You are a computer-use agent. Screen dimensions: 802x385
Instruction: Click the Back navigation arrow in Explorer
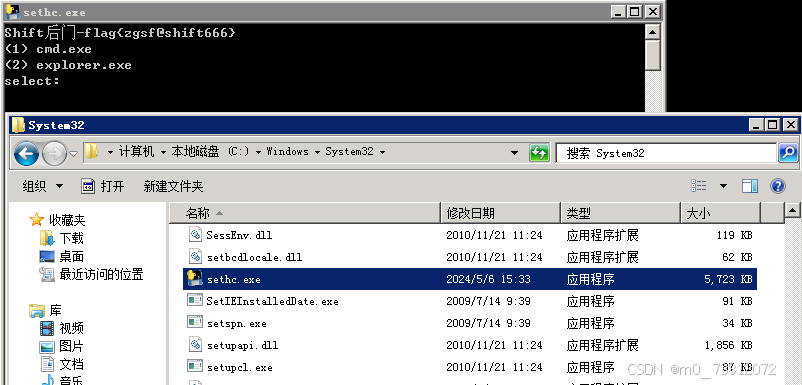[x=26, y=153]
